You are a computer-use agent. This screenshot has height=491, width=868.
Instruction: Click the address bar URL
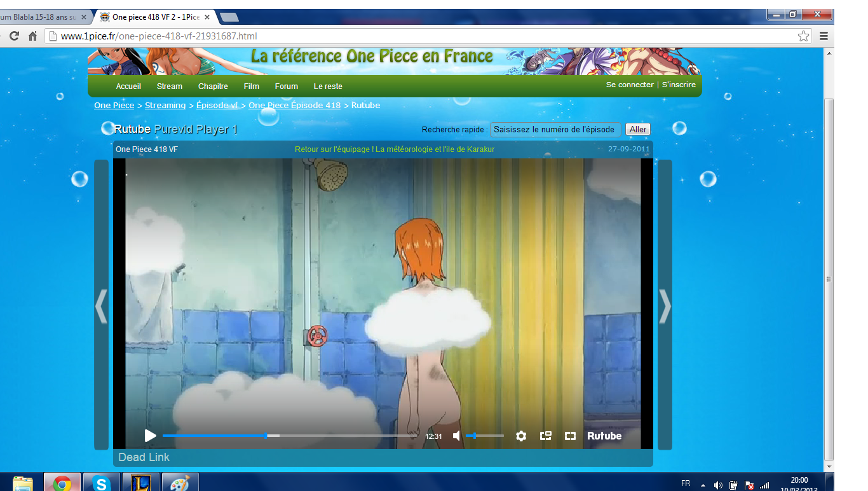pos(159,36)
